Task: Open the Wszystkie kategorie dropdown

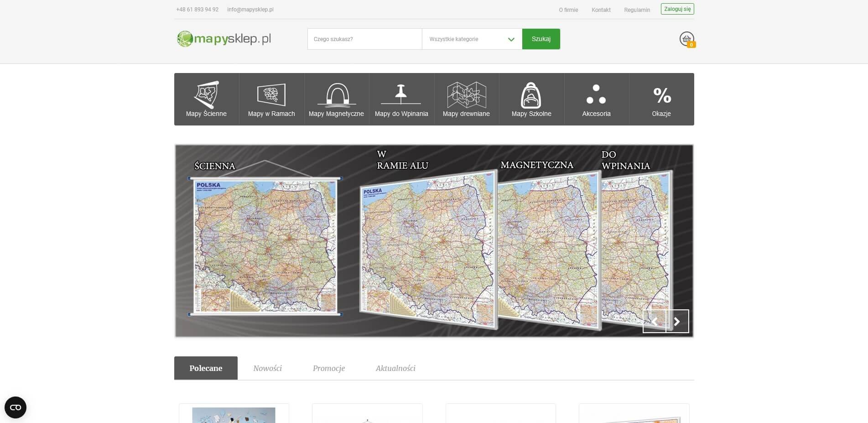Action: point(472,39)
